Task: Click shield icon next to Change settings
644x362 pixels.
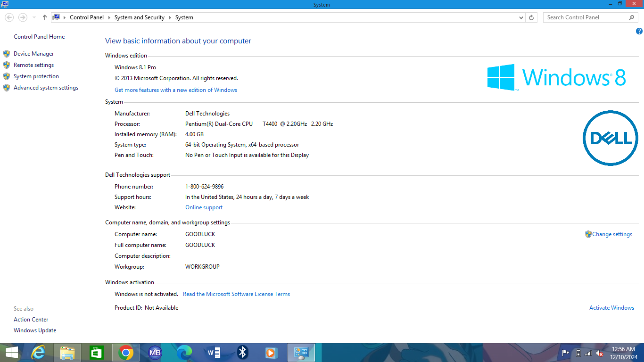Action: tap(588, 234)
